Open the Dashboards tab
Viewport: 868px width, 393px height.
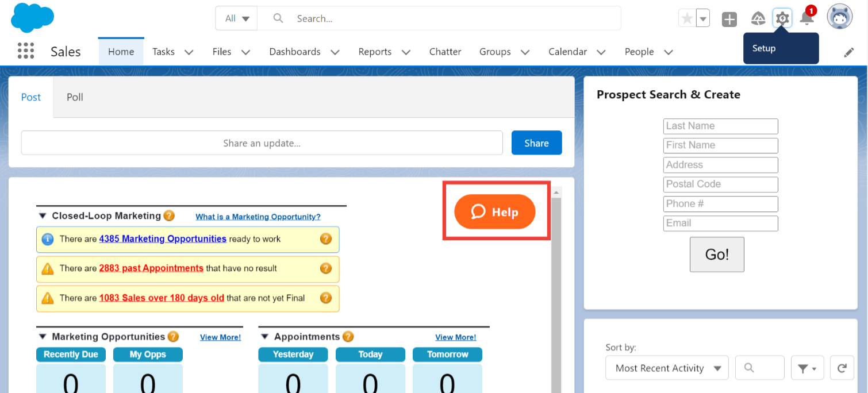295,52
